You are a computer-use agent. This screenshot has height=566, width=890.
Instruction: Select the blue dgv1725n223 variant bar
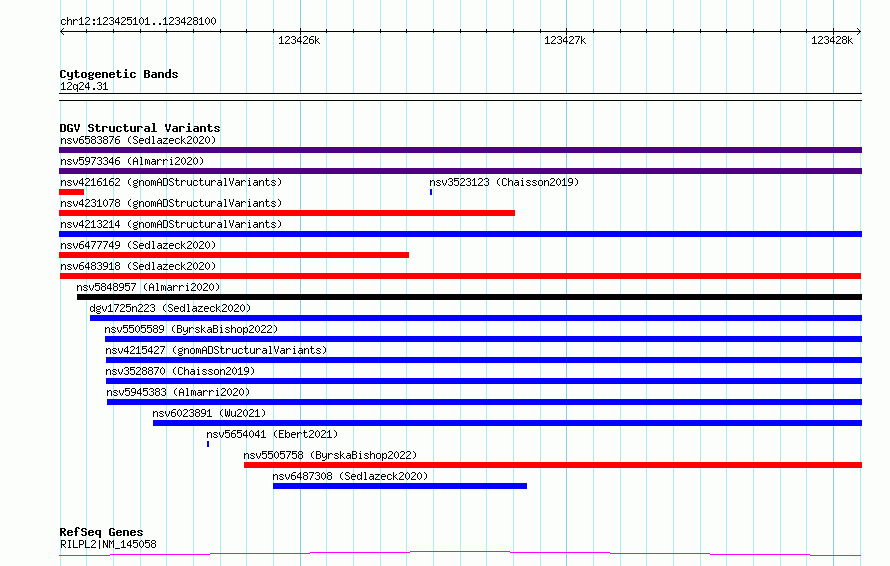pyautogui.click(x=476, y=318)
